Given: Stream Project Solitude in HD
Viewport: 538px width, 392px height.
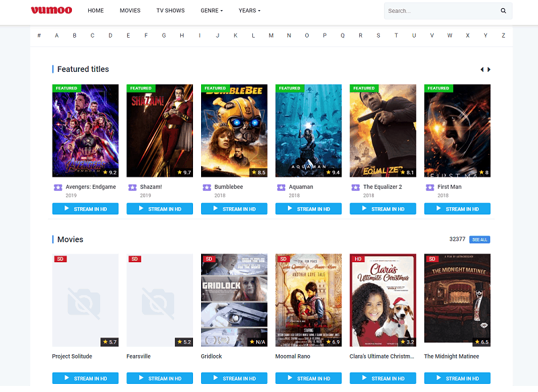Looking at the screenshot, I should tap(85, 378).
